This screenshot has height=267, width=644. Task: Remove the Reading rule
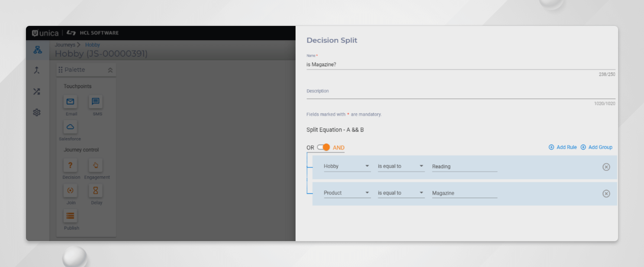(606, 167)
